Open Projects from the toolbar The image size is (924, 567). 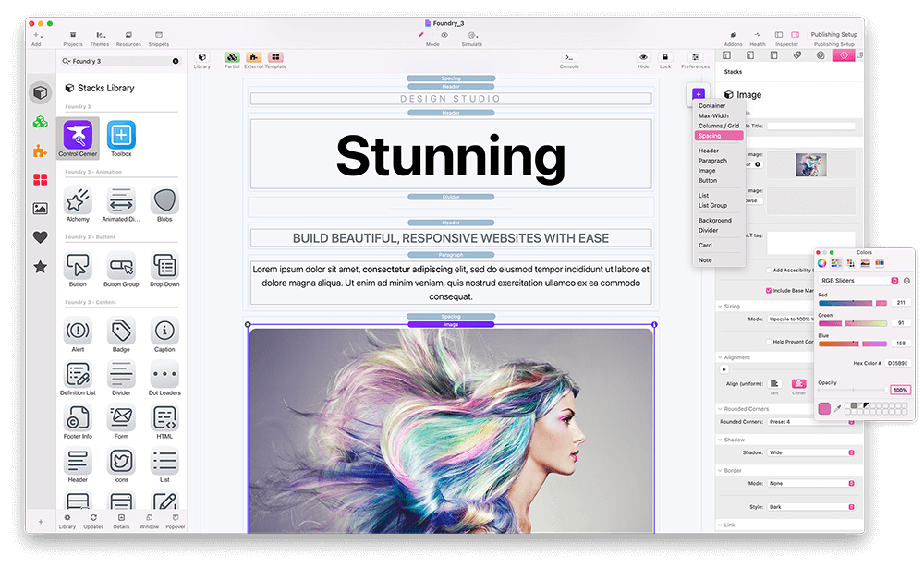click(73, 39)
